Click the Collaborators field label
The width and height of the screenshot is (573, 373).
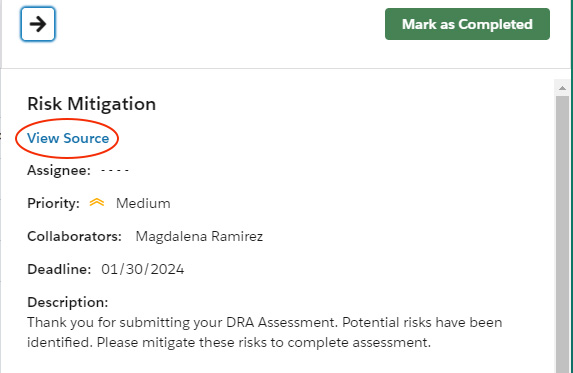pyautogui.click(x=75, y=236)
